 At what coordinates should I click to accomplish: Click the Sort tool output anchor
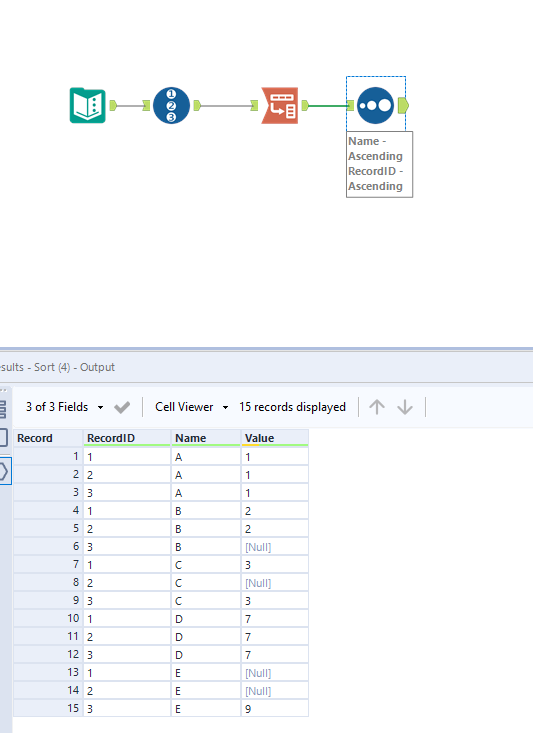click(403, 106)
